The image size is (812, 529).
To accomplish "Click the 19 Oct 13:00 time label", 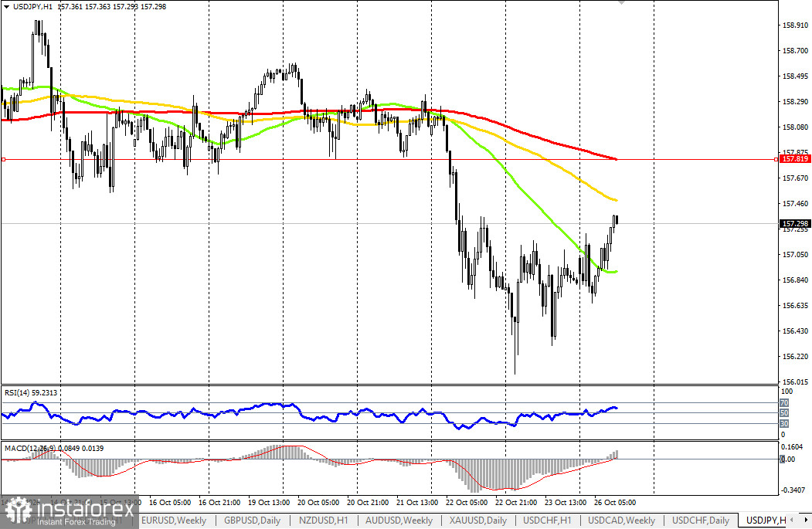I will click(269, 502).
